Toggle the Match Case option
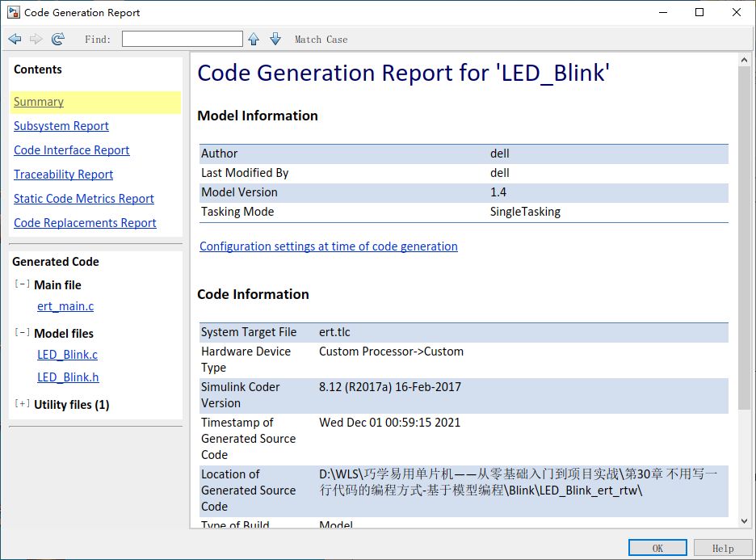 pos(321,40)
